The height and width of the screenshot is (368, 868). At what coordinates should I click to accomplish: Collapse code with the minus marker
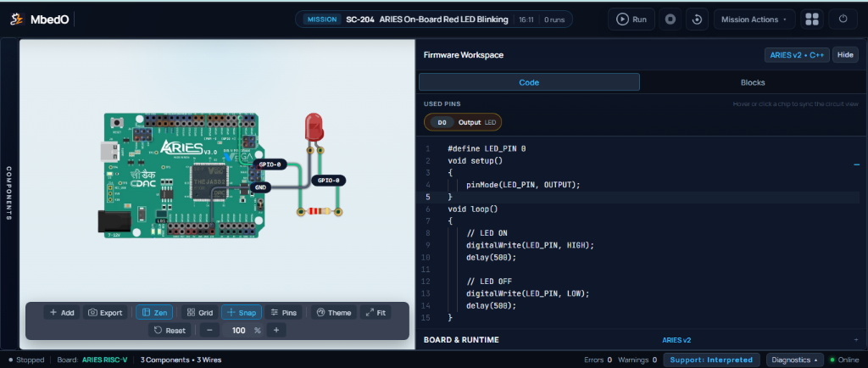click(856, 164)
